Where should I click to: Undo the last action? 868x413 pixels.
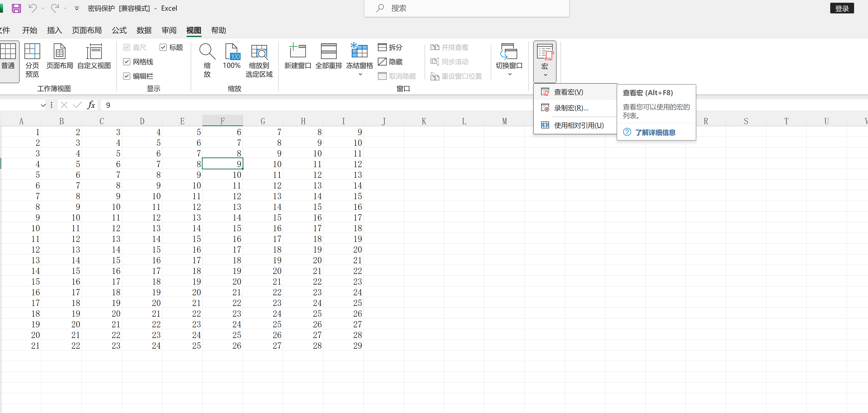32,8
